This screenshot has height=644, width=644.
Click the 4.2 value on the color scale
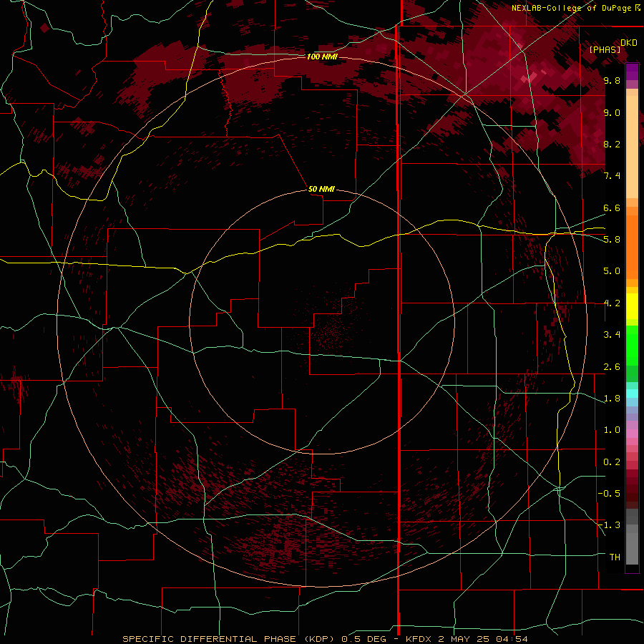pos(612,303)
